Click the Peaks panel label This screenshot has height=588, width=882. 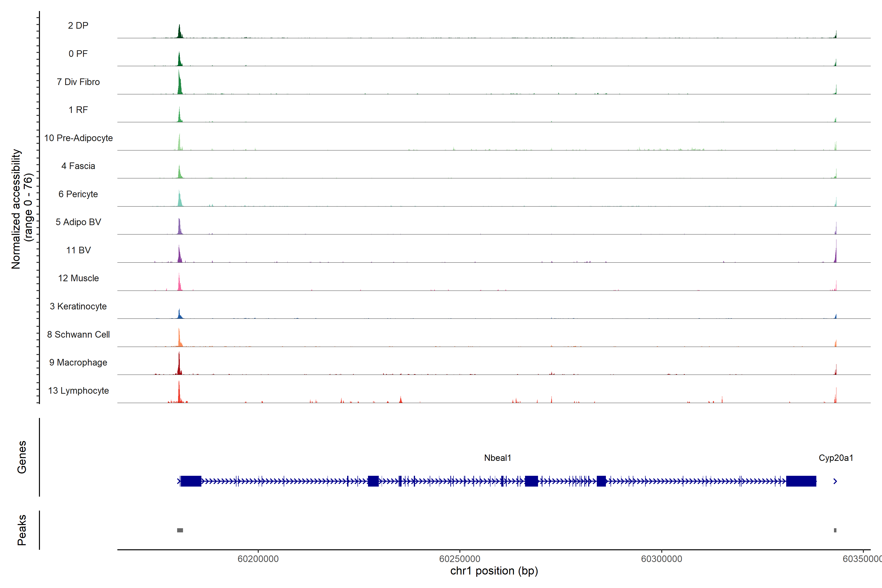click(x=22, y=530)
